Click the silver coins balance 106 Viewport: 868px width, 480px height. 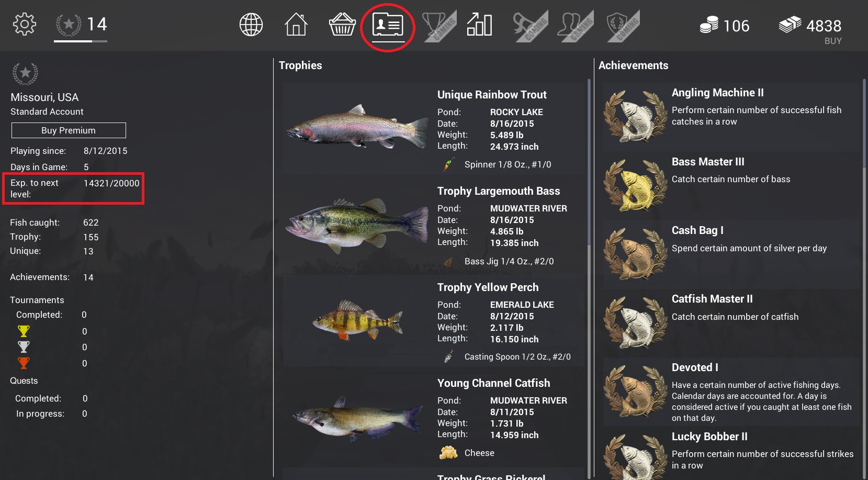coord(725,25)
